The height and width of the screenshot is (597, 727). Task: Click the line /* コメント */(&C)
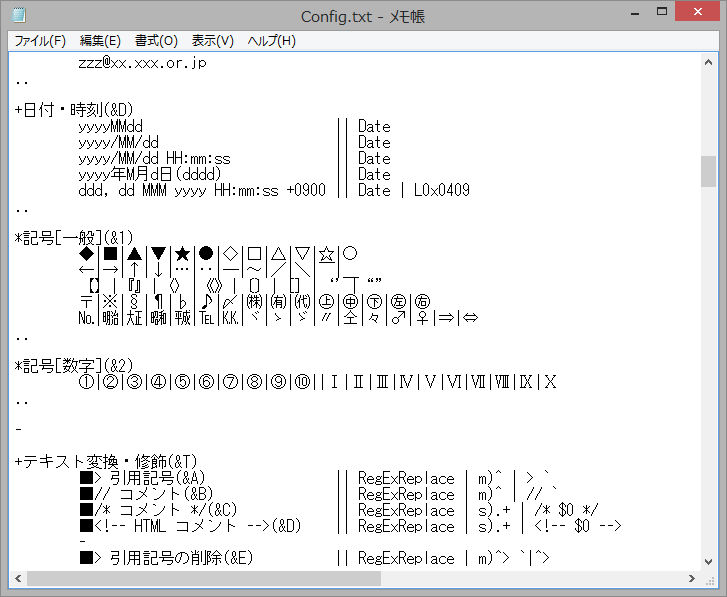click(x=158, y=510)
